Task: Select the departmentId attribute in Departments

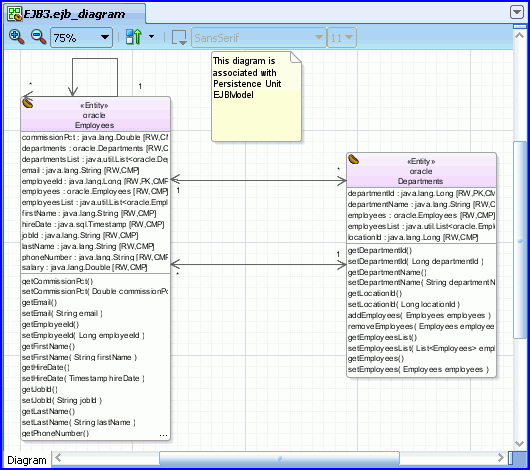Action: pyautogui.click(x=421, y=193)
